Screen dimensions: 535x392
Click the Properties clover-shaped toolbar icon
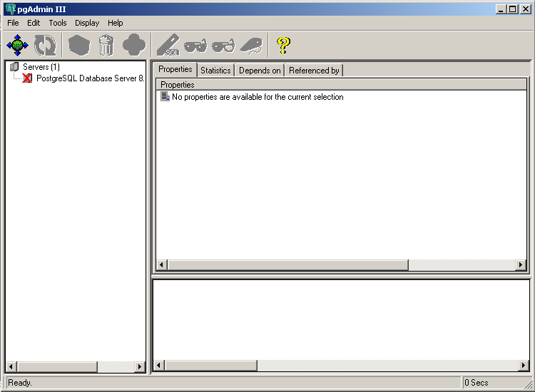134,45
